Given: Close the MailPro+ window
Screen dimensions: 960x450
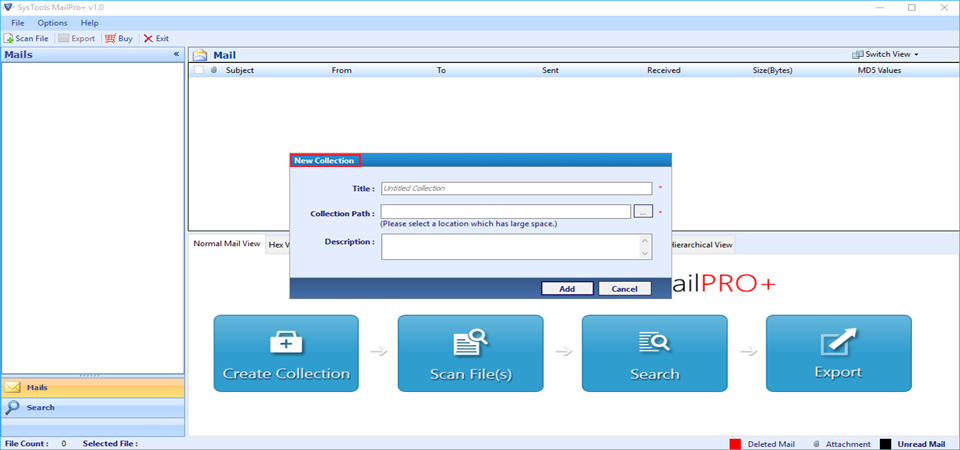Looking at the screenshot, I should point(943,7).
